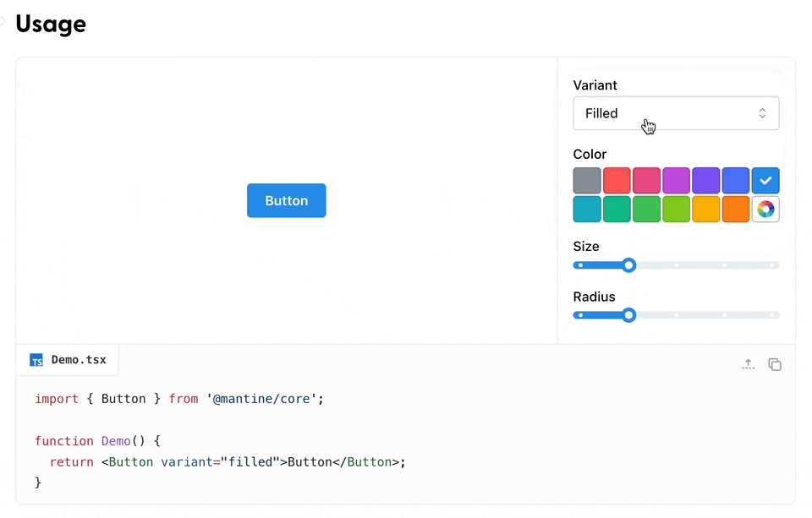Click the Radius slider thumb

coord(629,314)
